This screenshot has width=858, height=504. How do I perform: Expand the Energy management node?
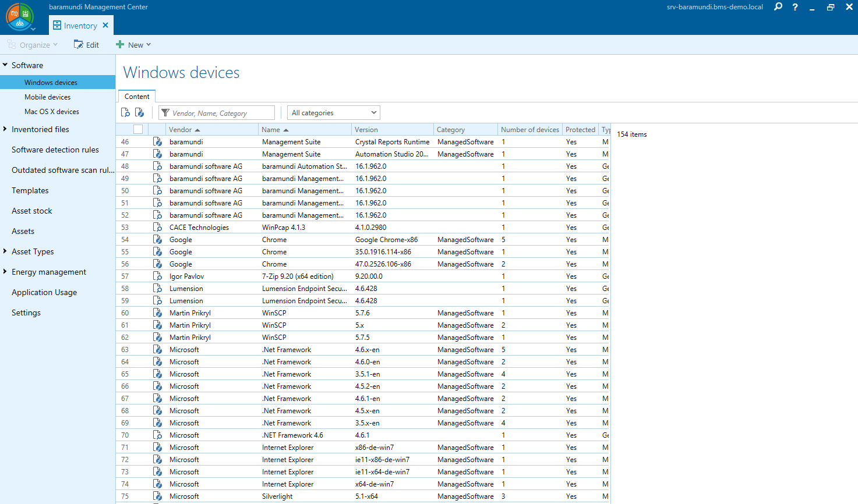coord(5,272)
